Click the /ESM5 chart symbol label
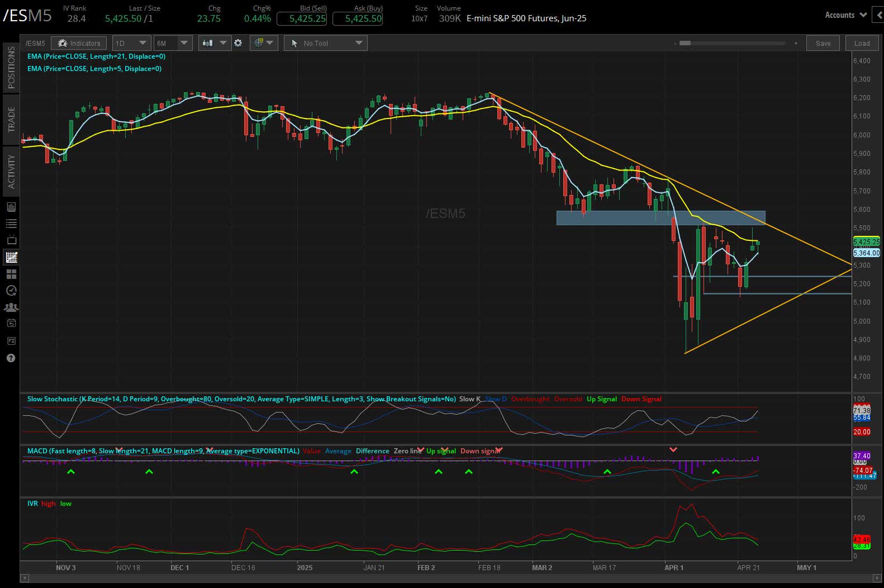The image size is (884, 588). tap(36, 43)
